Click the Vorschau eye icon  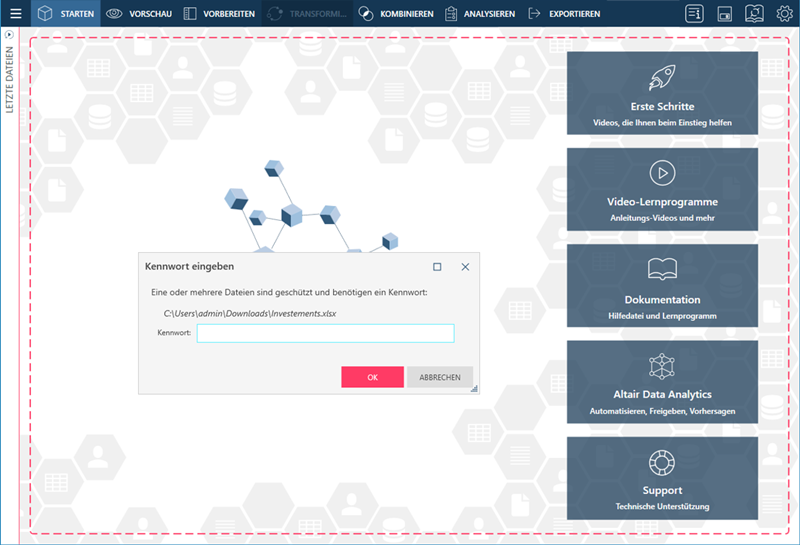[114, 13]
